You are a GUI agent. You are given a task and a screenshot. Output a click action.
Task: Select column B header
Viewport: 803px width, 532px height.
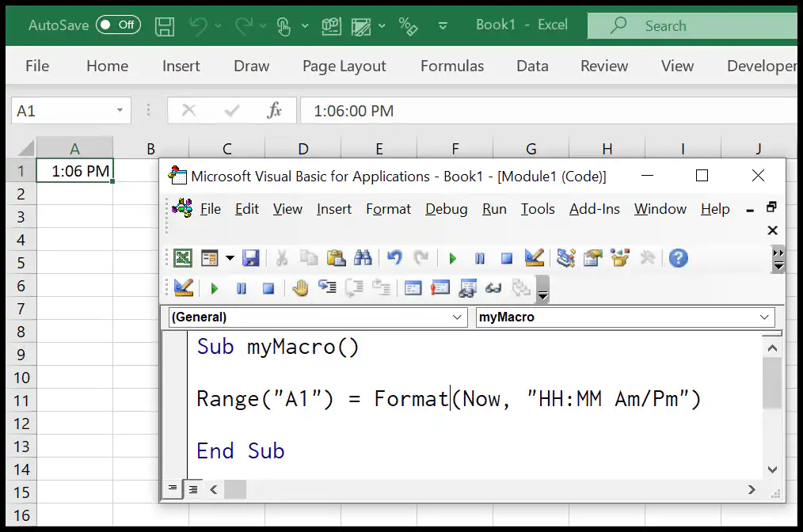coord(150,149)
